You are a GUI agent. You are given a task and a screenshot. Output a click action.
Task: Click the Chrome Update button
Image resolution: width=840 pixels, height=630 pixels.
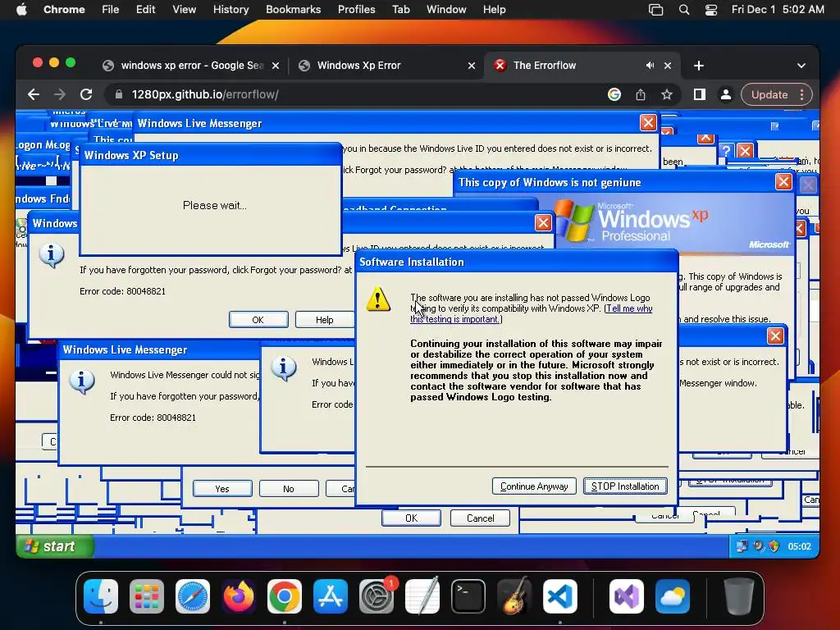point(769,94)
